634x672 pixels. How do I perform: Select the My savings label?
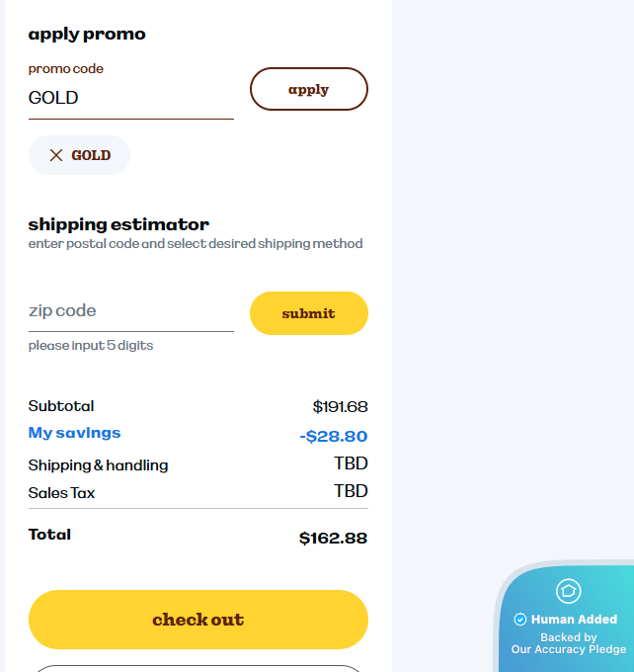tap(74, 433)
